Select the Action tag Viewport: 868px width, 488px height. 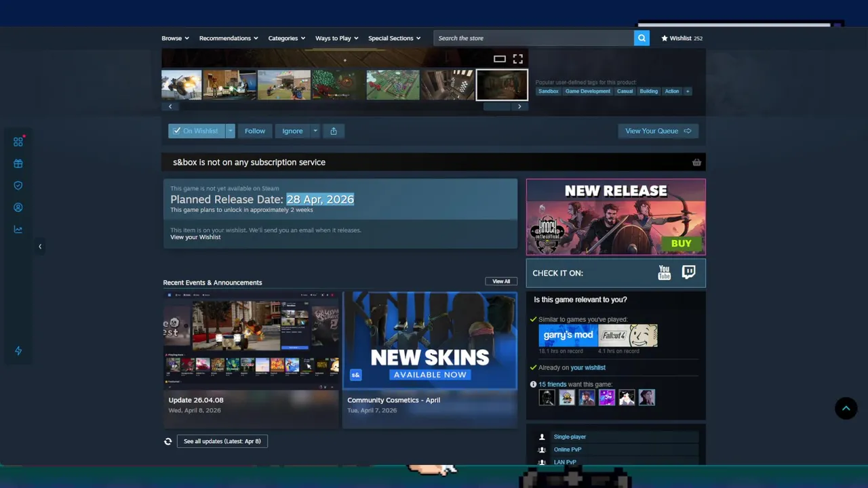(x=672, y=91)
